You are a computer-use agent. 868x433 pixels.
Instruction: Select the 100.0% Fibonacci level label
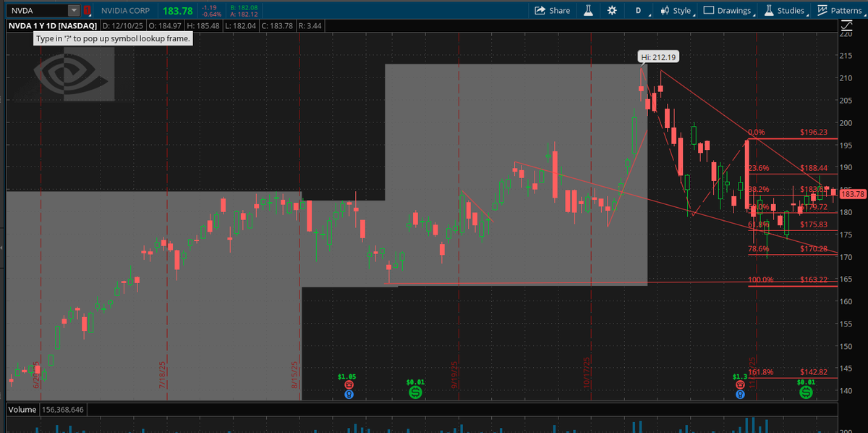(760, 279)
